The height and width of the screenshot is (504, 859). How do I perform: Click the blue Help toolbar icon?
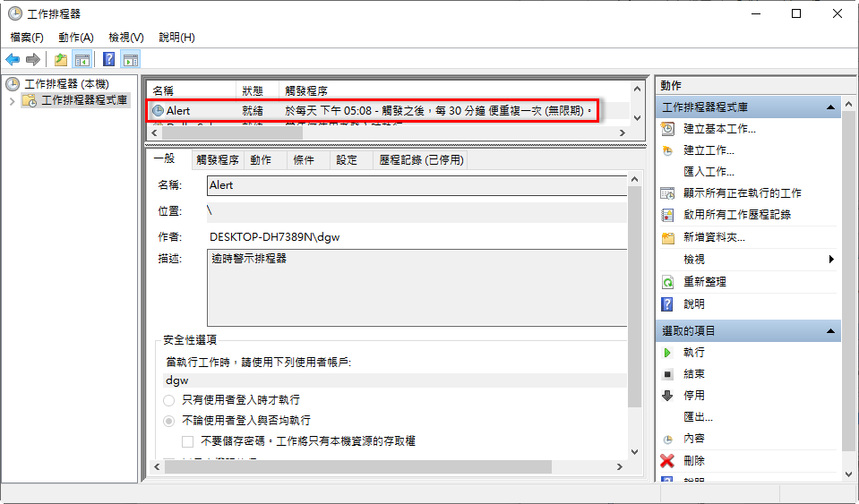point(108,60)
